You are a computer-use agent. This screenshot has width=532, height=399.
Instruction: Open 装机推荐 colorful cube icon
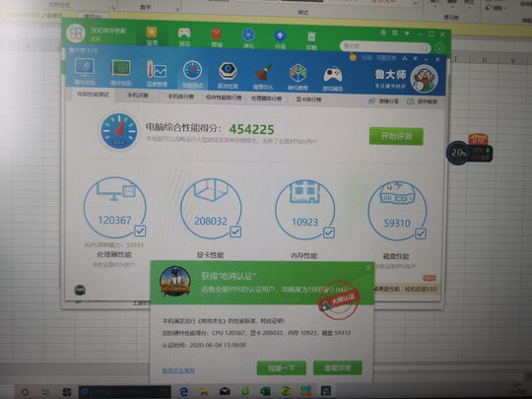(x=298, y=73)
